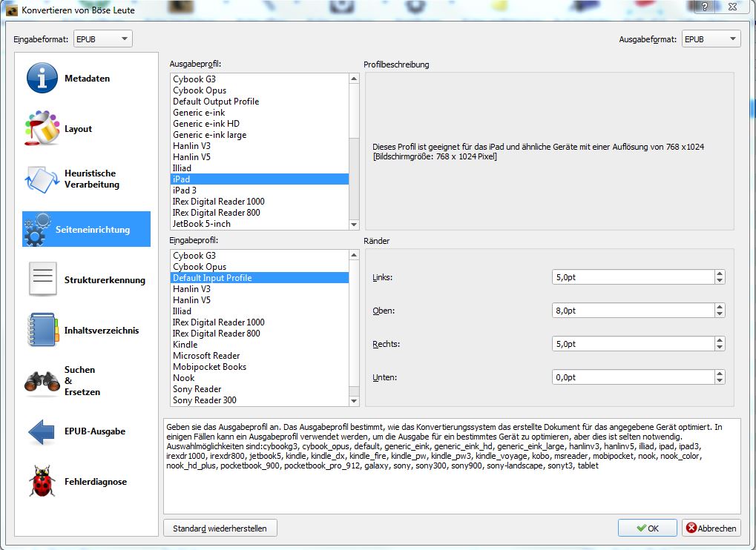Increase the Rechts margin value
The height and width of the screenshot is (550, 756).
tap(720, 340)
